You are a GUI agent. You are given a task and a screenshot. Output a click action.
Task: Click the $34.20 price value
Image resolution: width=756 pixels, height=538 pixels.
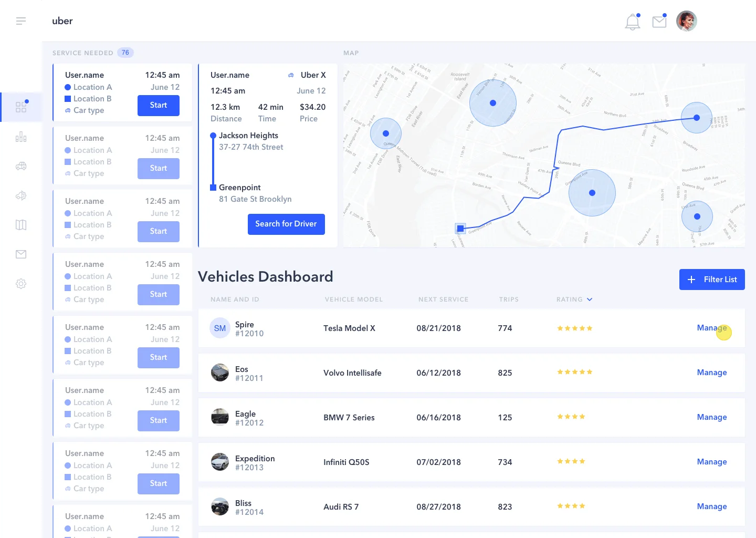tap(313, 107)
